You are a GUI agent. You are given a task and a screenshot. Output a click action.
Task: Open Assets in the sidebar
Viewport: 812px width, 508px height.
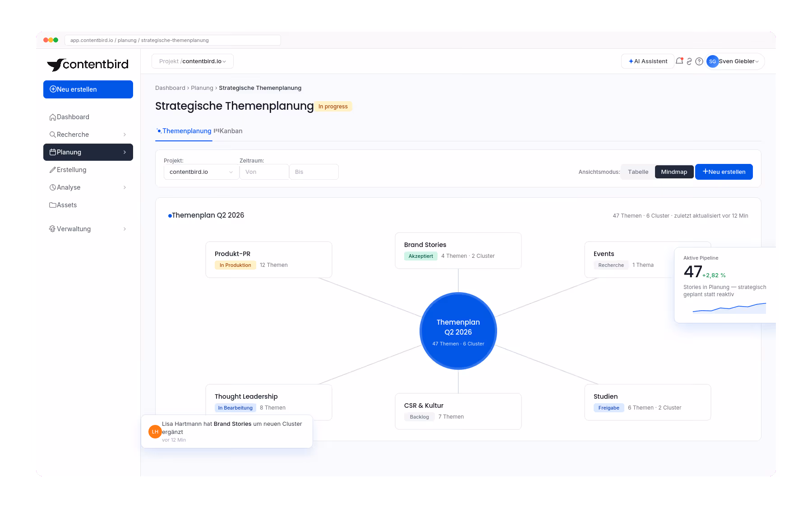click(88, 205)
